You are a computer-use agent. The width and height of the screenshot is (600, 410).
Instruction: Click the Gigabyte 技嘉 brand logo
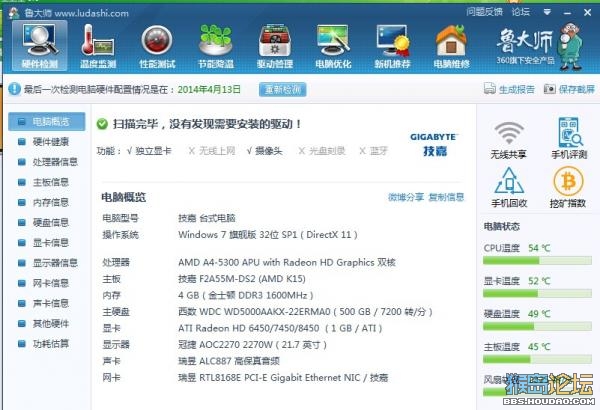[434, 145]
